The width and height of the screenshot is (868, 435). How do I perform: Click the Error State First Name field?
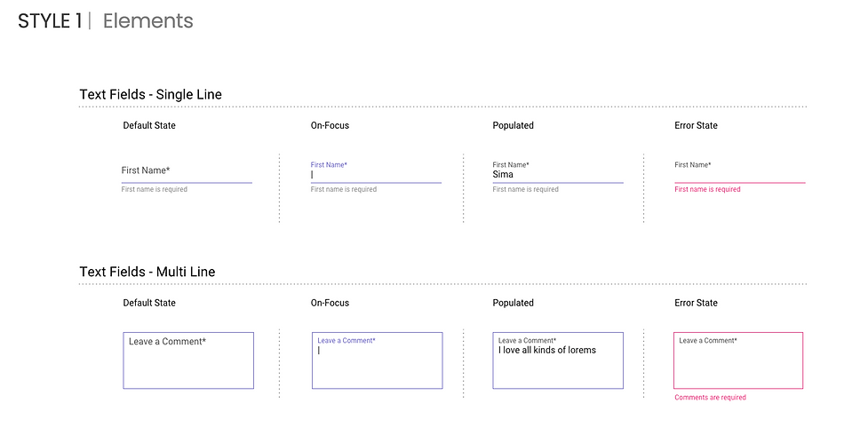click(x=739, y=171)
